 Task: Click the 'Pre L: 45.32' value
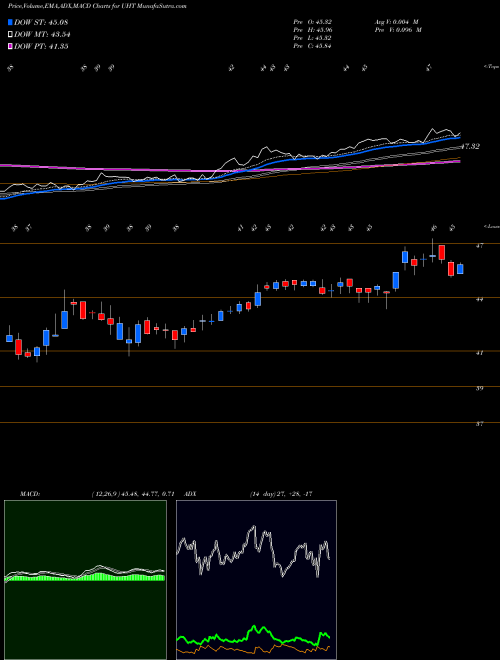point(312,37)
